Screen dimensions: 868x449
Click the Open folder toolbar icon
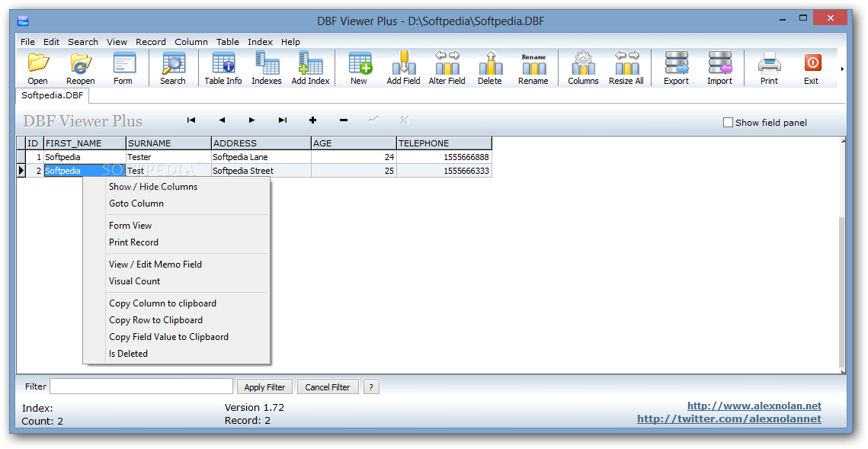[x=37, y=68]
